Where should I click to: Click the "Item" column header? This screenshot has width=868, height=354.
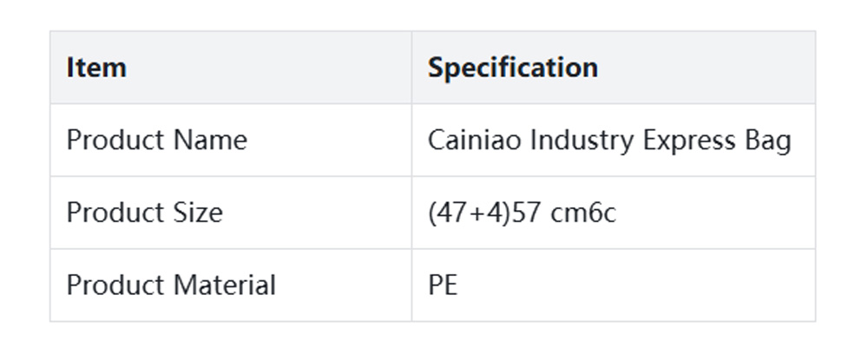tap(96, 68)
